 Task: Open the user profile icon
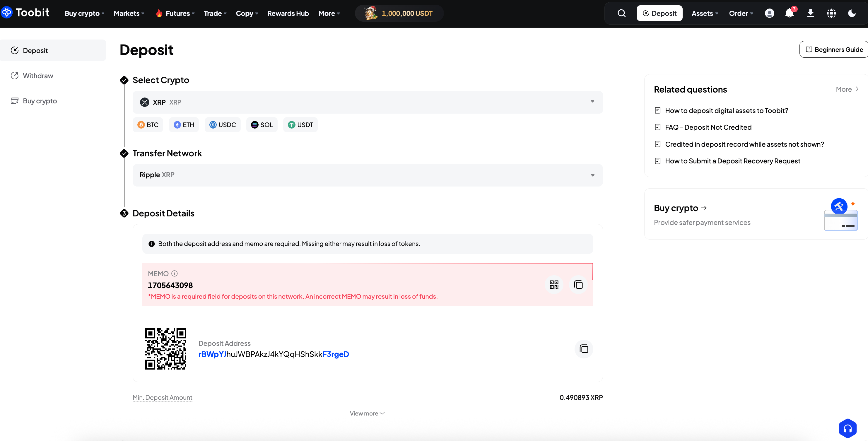[x=769, y=13]
